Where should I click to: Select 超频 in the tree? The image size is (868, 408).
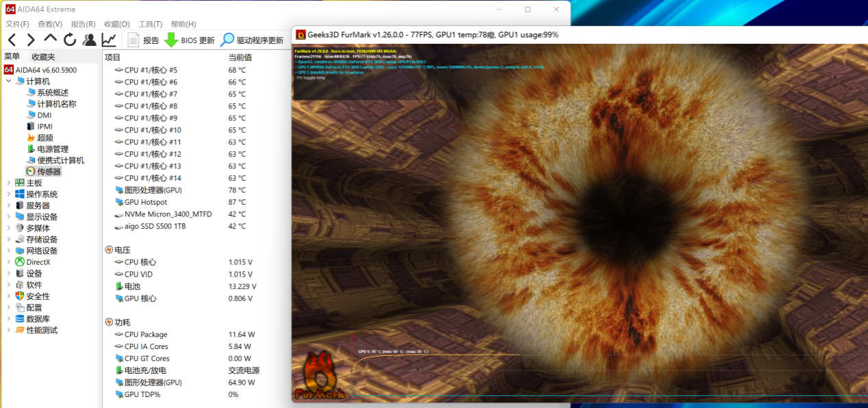coord(40,138)
